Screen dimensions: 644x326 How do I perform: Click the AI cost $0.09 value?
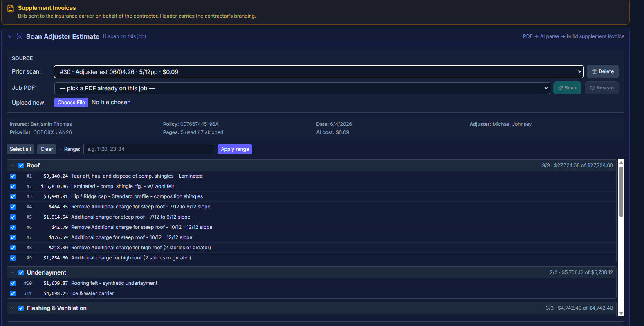pos(342,132)
